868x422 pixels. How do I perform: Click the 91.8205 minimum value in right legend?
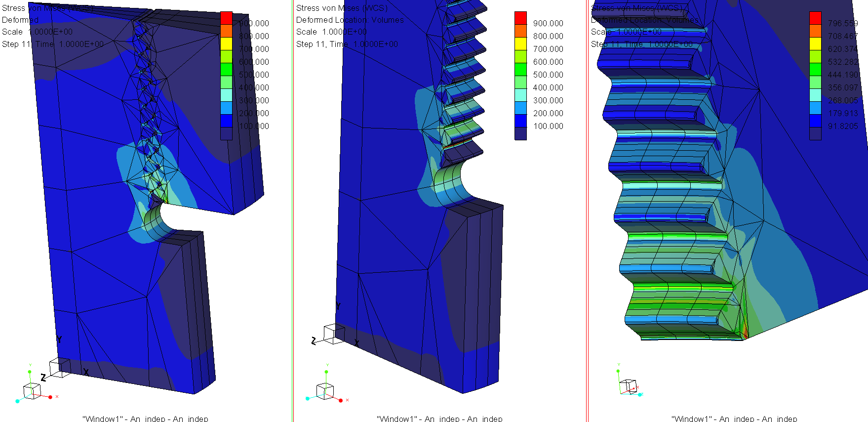coord(843,126)
